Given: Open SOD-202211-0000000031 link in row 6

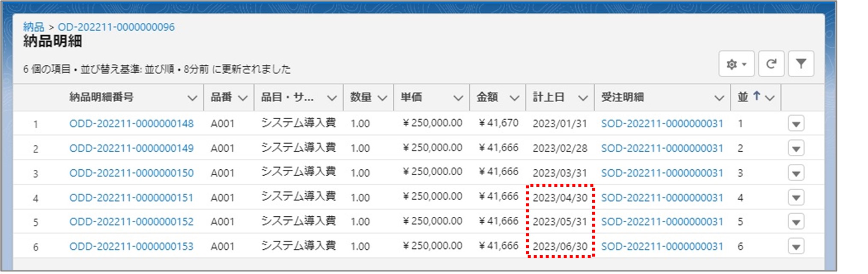Looking at the screenshot, I should pyautogui.click(x=662, y=247).
